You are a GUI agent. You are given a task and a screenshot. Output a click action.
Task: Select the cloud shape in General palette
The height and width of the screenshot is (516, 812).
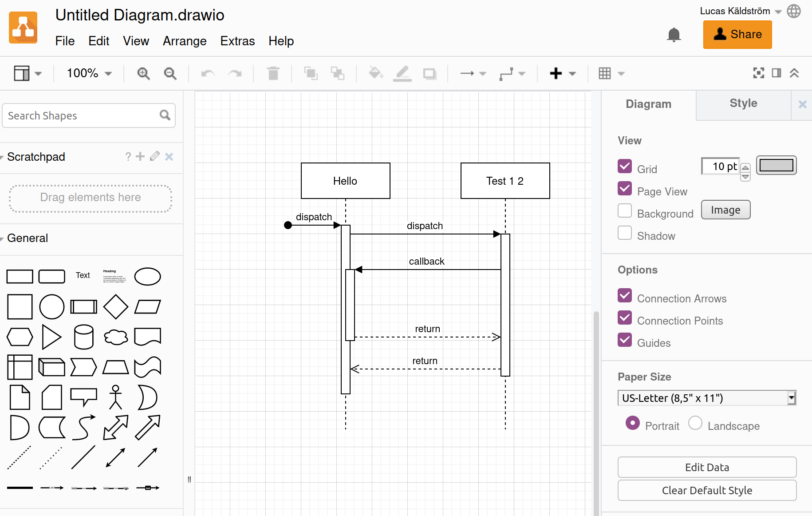coord(116,337)
